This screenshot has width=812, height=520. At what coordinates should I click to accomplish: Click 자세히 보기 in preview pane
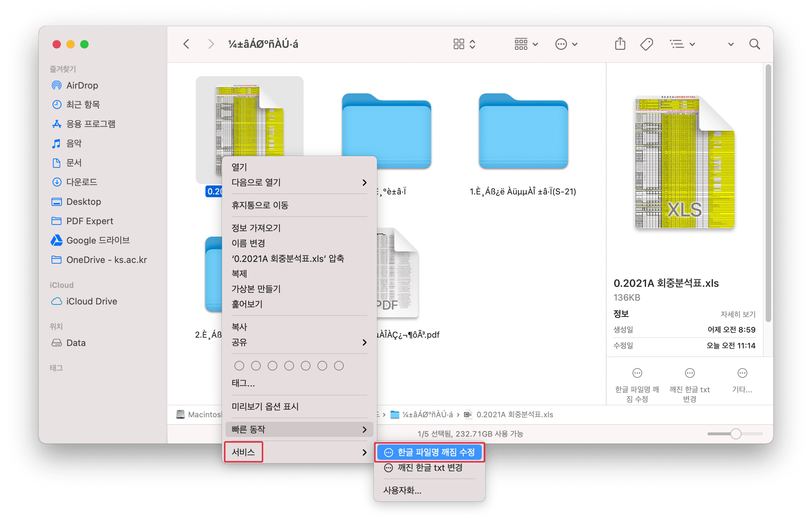[x=738, y=314]
